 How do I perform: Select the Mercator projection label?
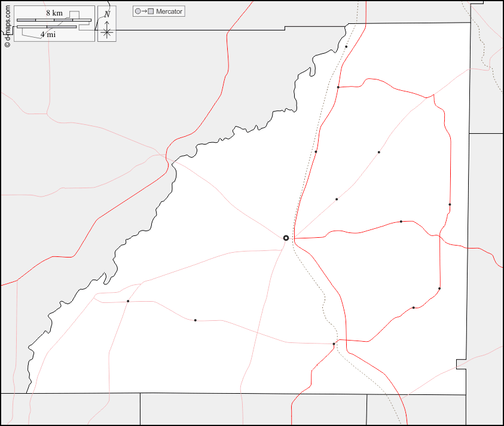coord(169,11)
